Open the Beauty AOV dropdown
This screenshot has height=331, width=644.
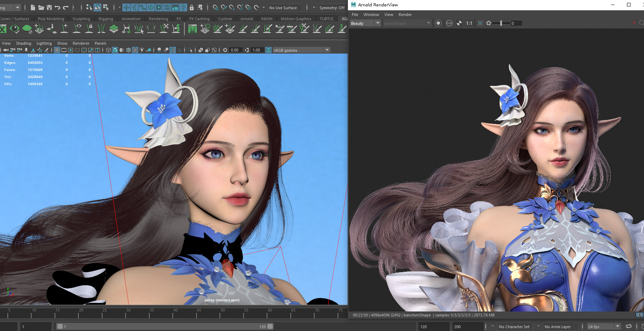tap(365, 23)
